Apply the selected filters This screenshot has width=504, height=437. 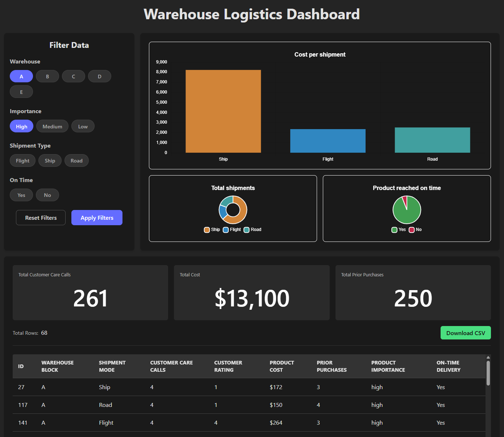tap(97, 218)
